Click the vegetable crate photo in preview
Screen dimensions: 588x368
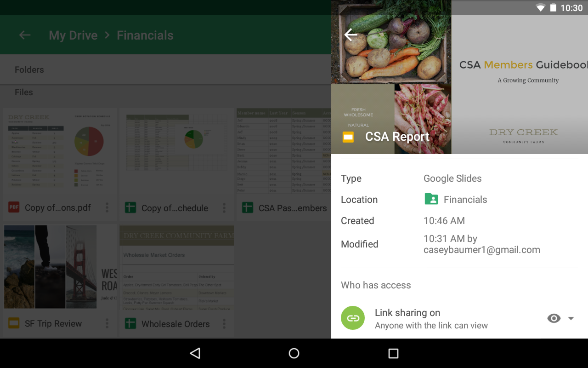tap(391, 42)
